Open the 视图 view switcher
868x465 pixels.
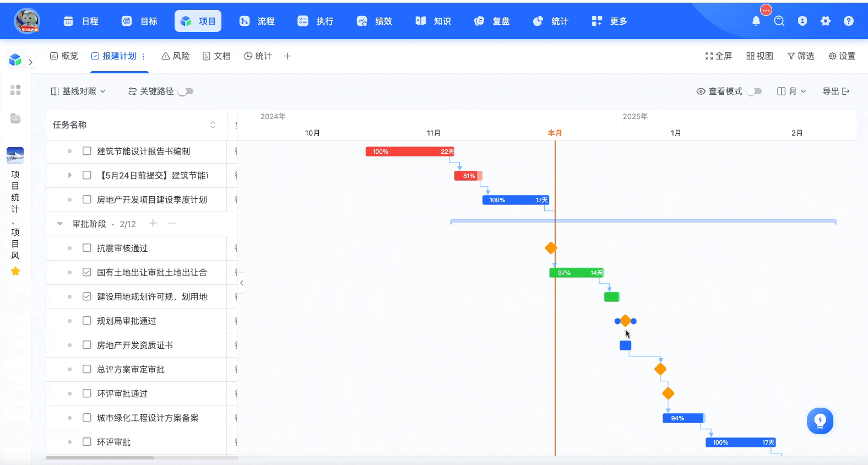759,56
